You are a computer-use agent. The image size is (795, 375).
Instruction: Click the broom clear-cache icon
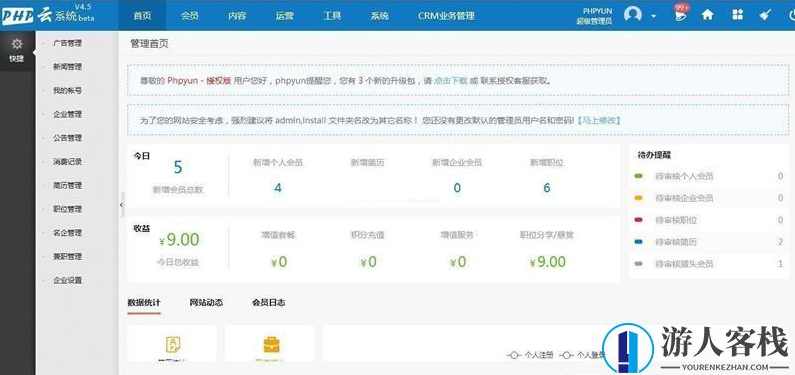765,15
